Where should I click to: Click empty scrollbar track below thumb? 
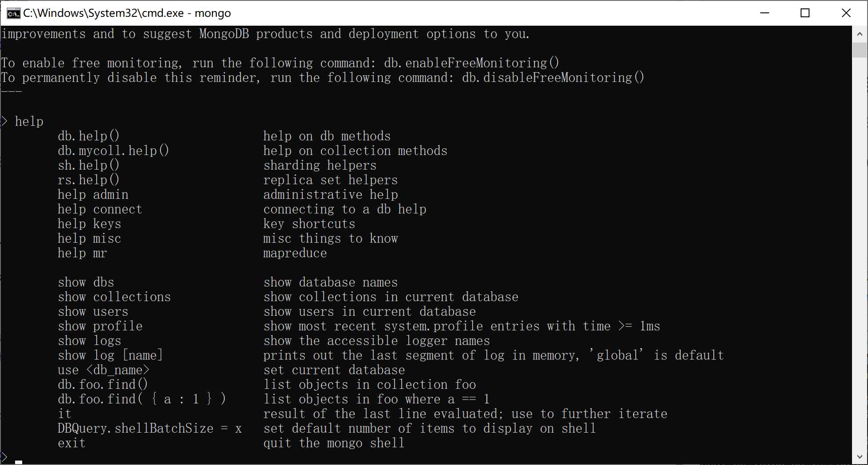[x=860, y=252]
